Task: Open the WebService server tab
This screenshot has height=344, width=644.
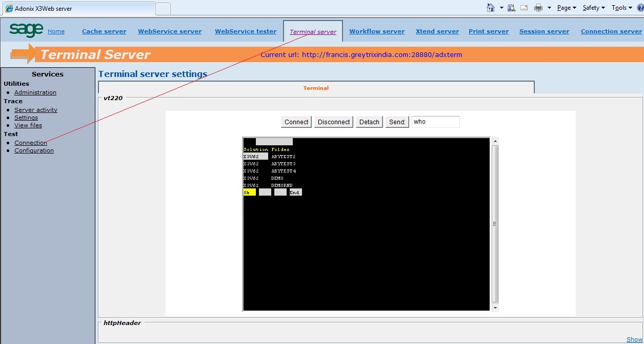Action: pyautogui.click(x=170, y=31)
